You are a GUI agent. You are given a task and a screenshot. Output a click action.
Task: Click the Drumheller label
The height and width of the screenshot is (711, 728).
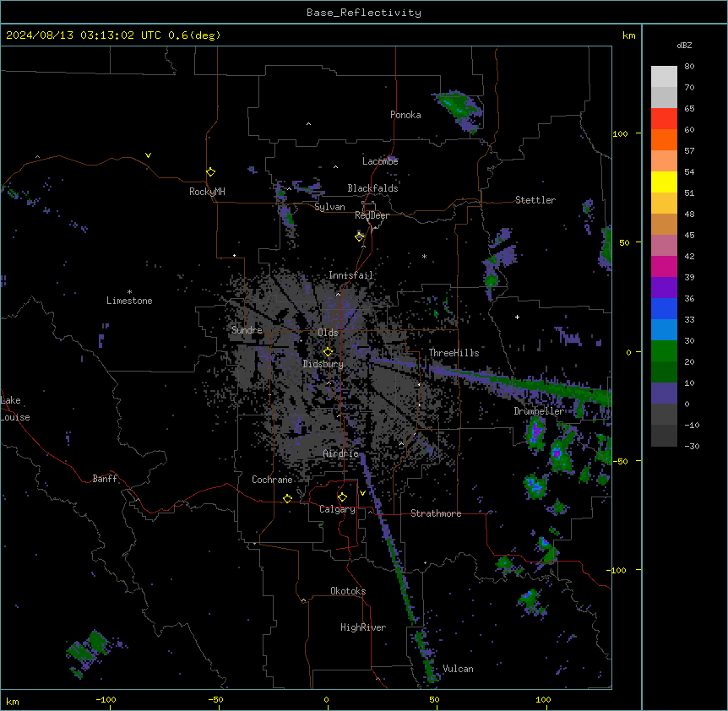pos(539,411)
